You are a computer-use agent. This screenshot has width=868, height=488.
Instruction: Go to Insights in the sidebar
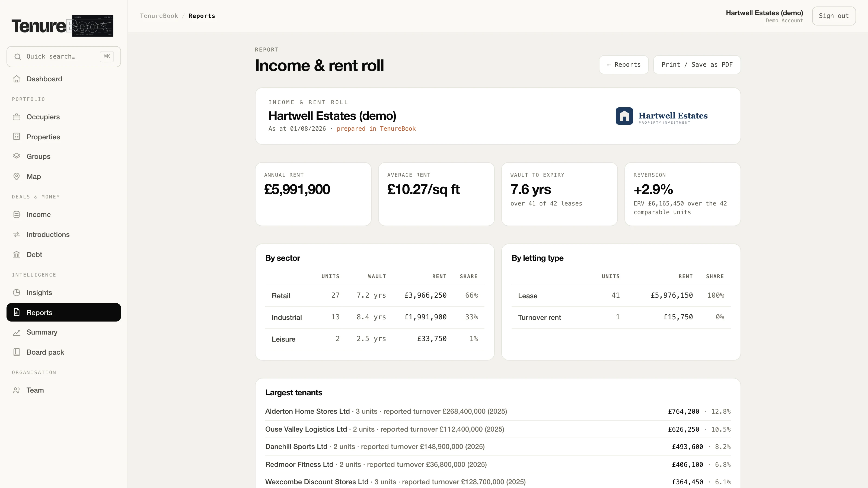64,293
